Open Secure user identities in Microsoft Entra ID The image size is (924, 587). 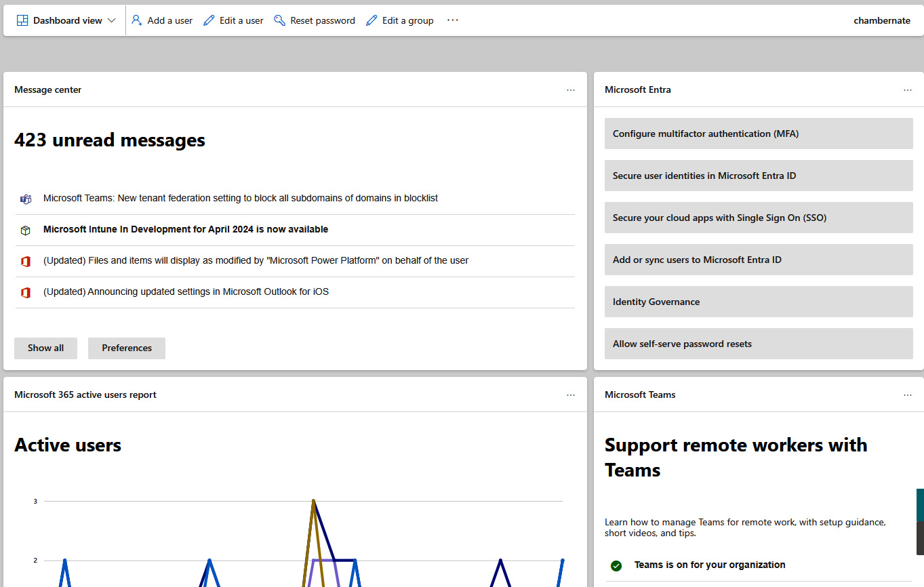tap(759, 176)
